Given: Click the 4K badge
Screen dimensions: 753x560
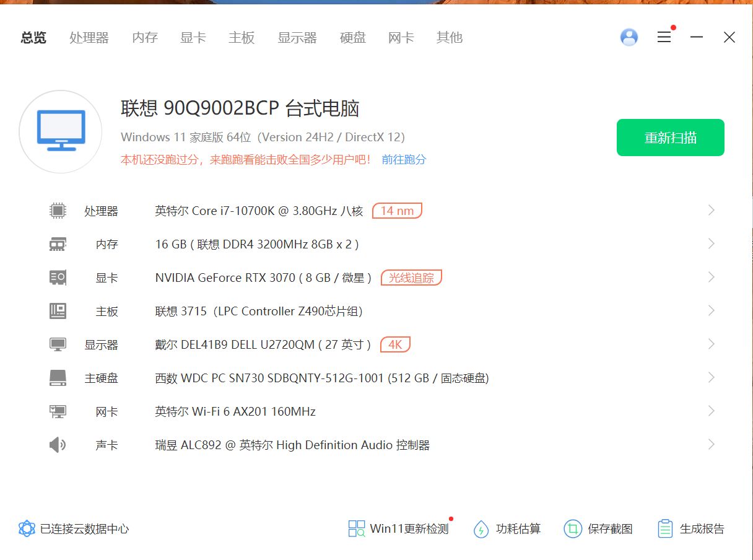Looking at the screenshot, I should 396,344.
